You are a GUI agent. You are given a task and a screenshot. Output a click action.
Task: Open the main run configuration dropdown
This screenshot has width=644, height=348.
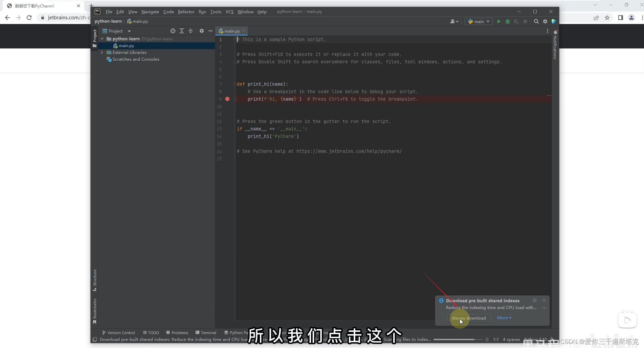click(478, 21)
